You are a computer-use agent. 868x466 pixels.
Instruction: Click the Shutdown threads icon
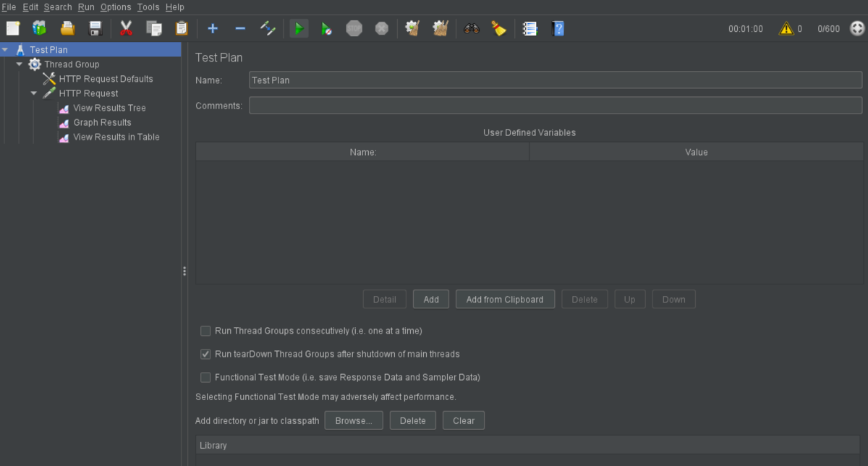click(382, 28)
